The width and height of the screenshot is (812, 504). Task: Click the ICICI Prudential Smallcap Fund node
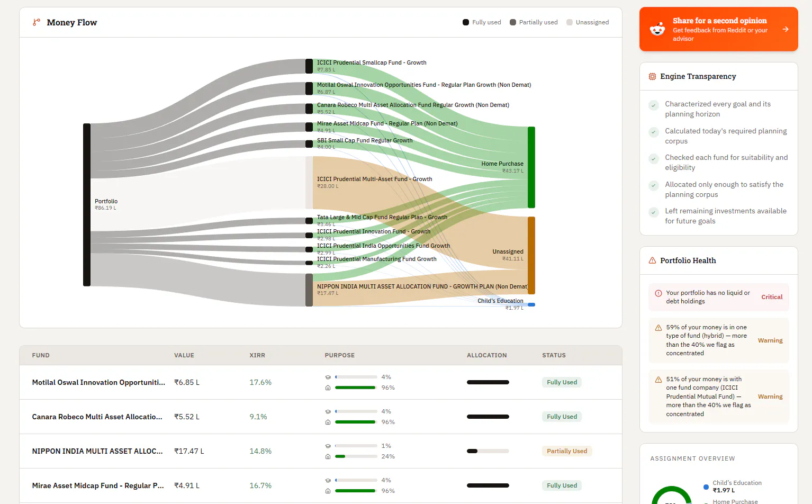309,66
